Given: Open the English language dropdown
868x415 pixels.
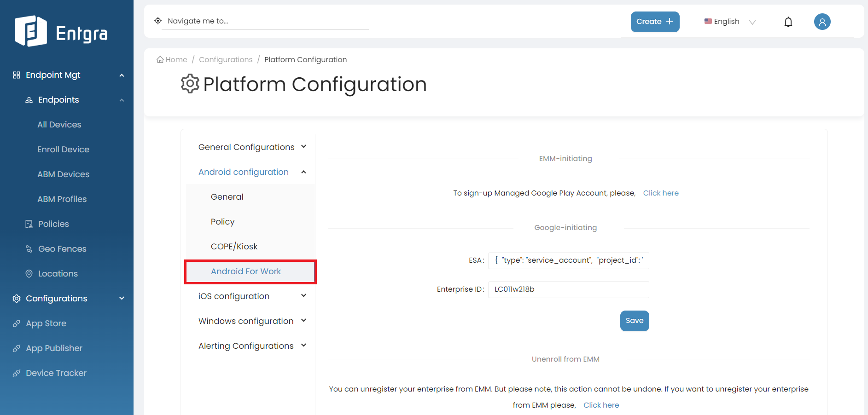Looking at the screenshot, I should 730,22.
